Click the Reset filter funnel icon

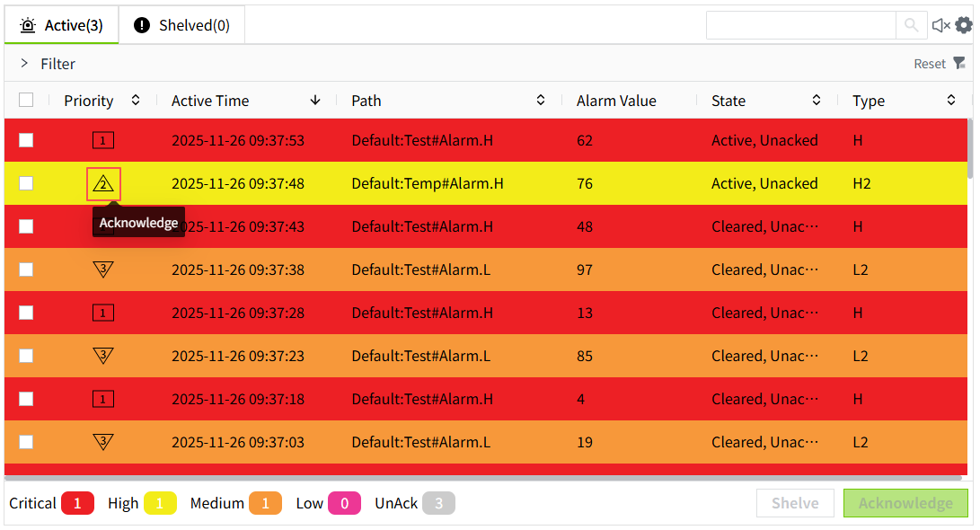click(x=959, y=63)
